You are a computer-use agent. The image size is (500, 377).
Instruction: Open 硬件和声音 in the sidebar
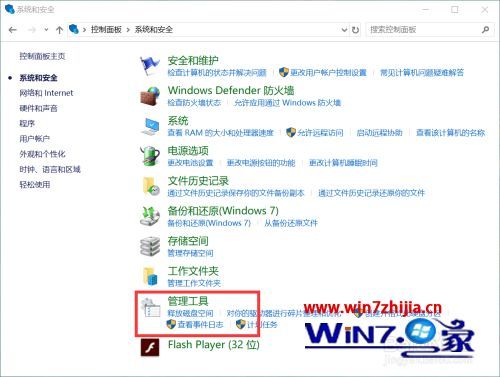tap(38, 108)
